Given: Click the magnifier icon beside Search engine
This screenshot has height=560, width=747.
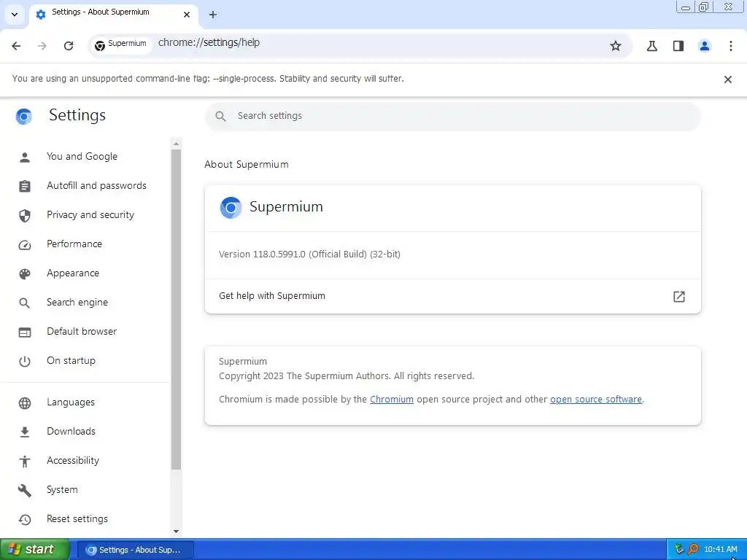Looking at the screenshot, I should [x=25, y=303].
